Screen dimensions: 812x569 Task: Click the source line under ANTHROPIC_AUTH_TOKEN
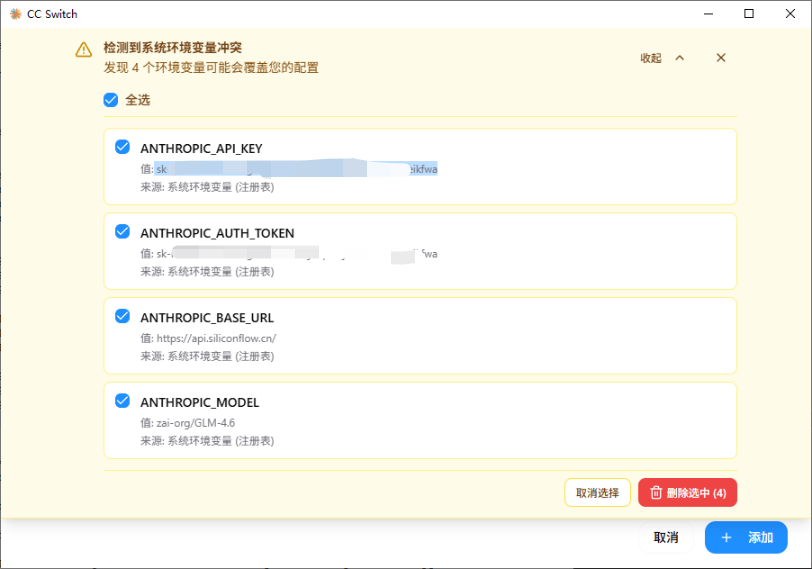207,272
